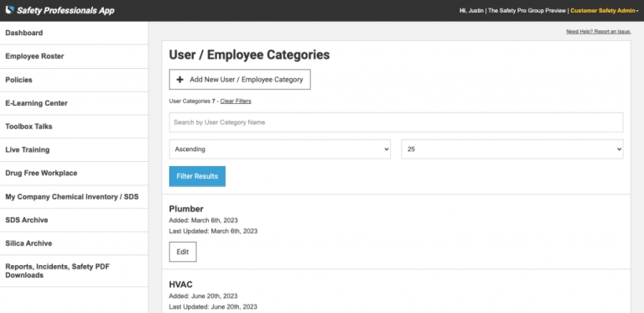Click Edit for the Plumber category

[x=183, y=252]
